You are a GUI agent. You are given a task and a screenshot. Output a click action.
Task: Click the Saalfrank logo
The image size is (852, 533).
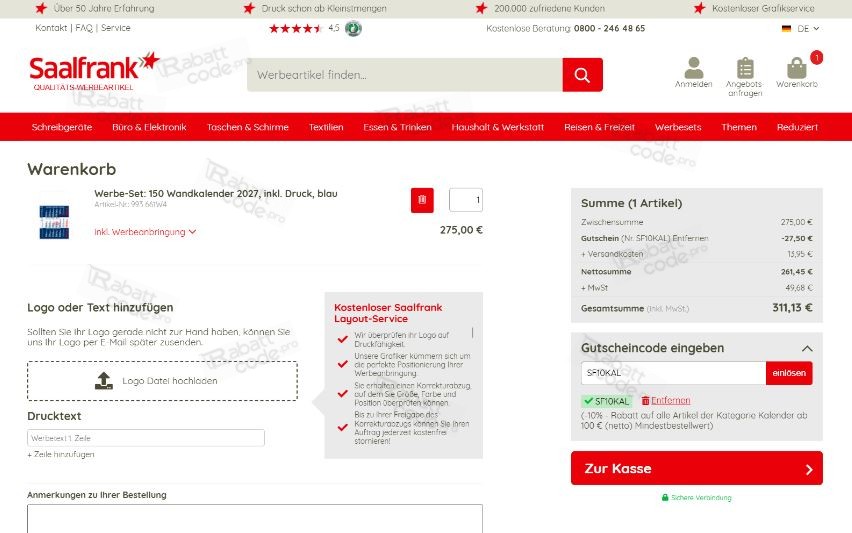(93, 71)
